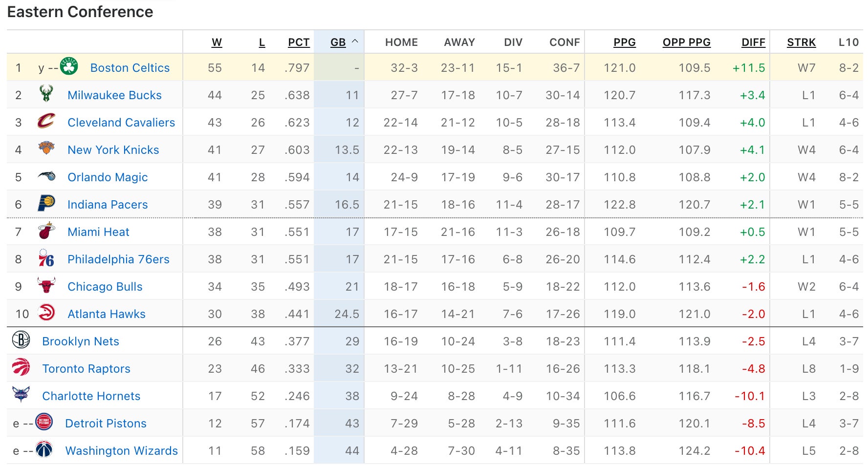
Task: Sort table by DIFF header
Action: point(753,42)
